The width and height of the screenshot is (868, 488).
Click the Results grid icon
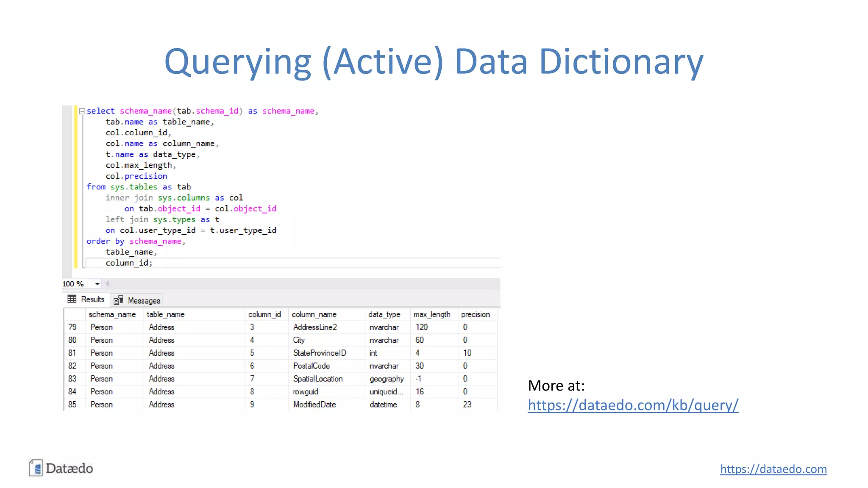click(x=72, y=299)
